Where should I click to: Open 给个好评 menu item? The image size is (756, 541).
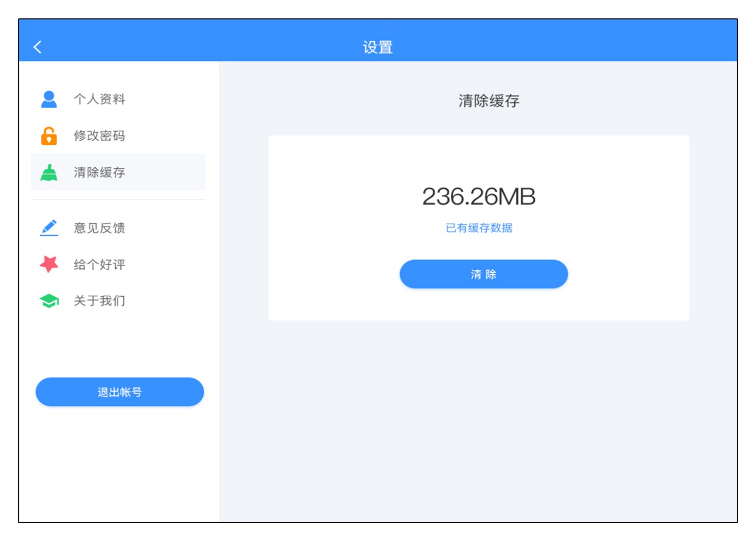118,264
